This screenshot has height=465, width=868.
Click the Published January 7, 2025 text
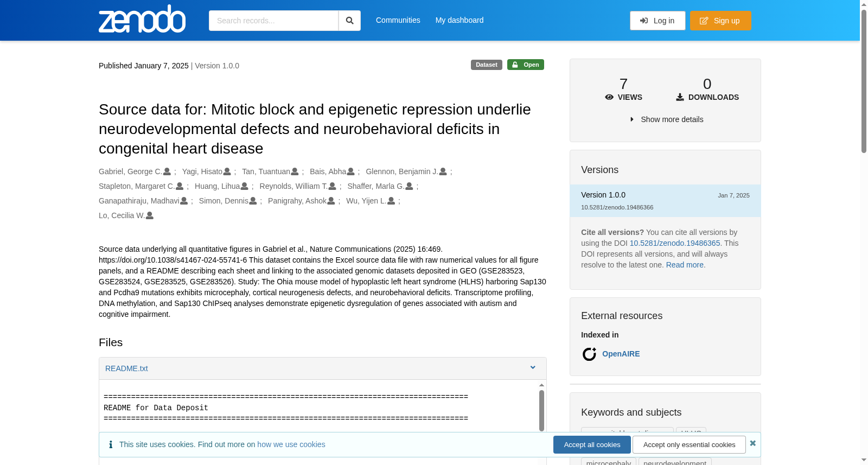click(x=144, y=66)
